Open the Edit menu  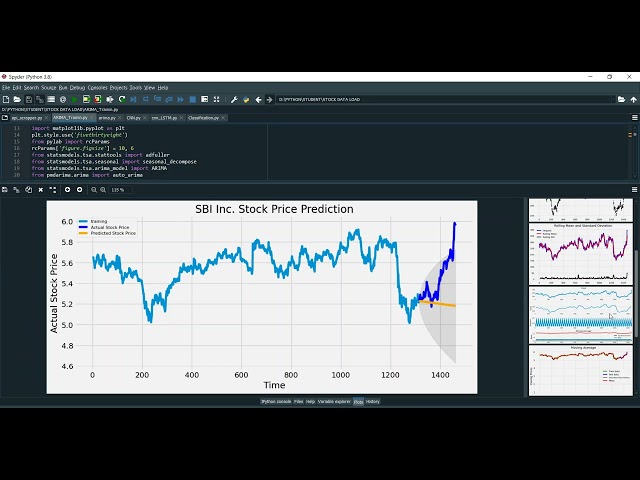17,88
